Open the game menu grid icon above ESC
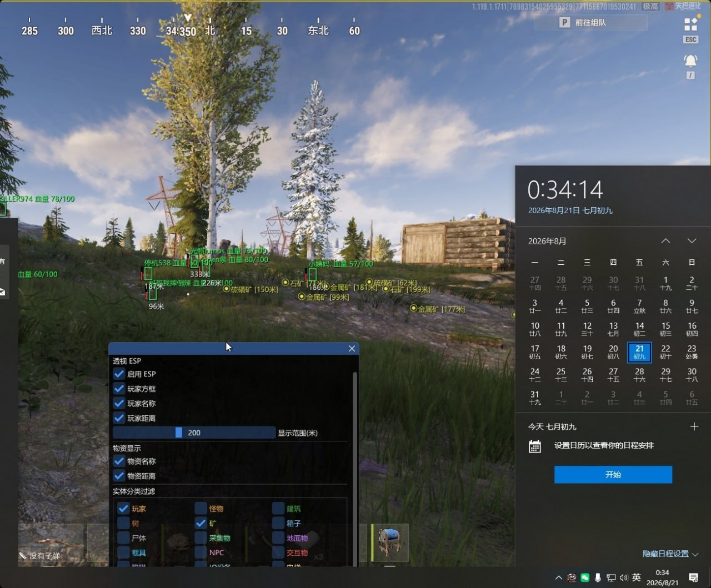The image size is (711, 588). point(691,24)
